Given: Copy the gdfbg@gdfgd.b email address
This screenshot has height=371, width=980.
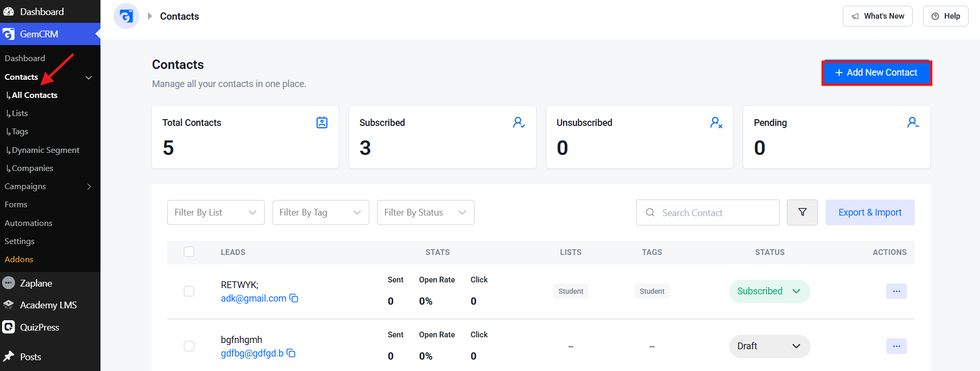Looking at the screenshot, I should pyautogui.click(x=291, y=353).
